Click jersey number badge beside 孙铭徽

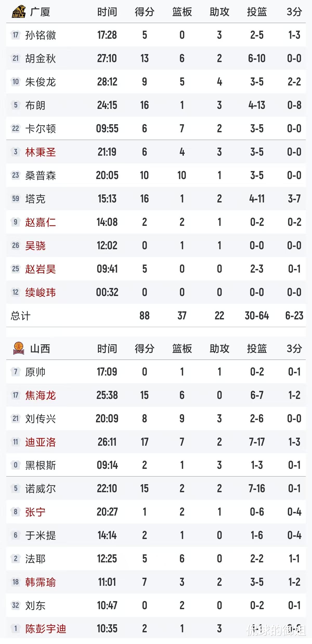[16, 35]
